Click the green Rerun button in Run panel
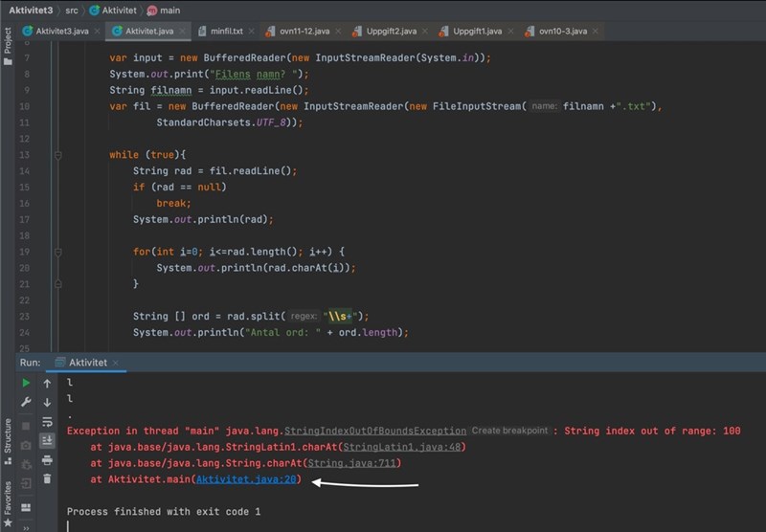Screen dimensions: 766x532 click(x=26, y=383)
